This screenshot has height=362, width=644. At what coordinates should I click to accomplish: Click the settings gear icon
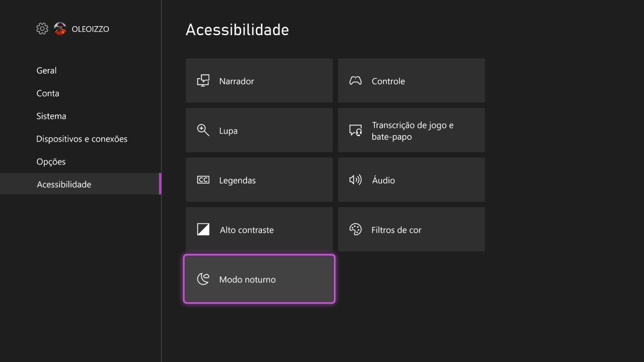(x=42, y=29)
